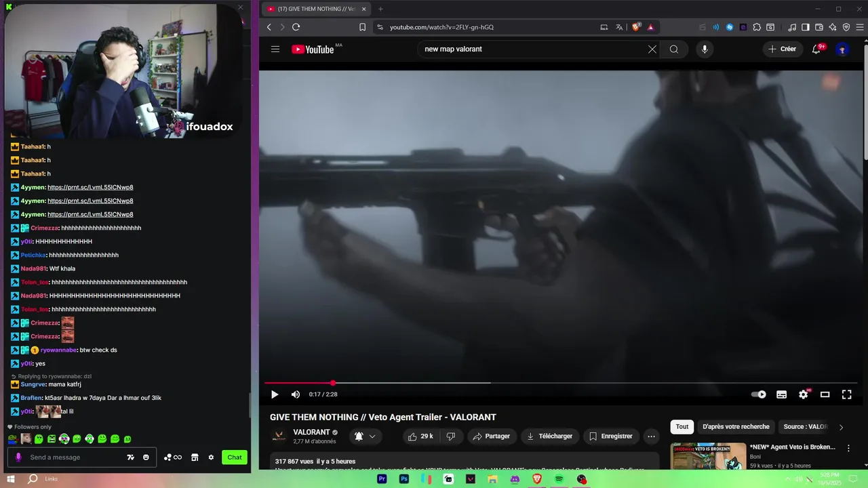Open the VALORANT channel name link
The height and width of the screenshot is (488, 868).
tap(311, 432)
